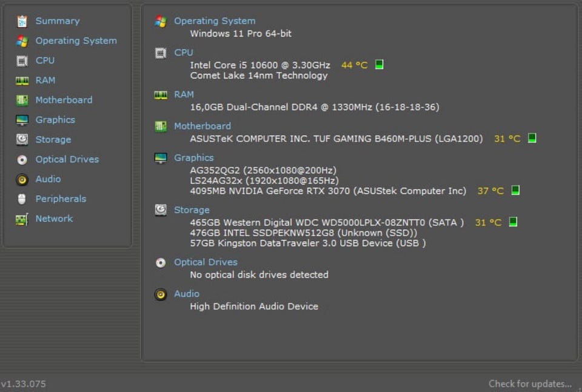Select Graphics in the sidebar
Image resolution: width=582 pixels, height=392 pixels.
55,120
